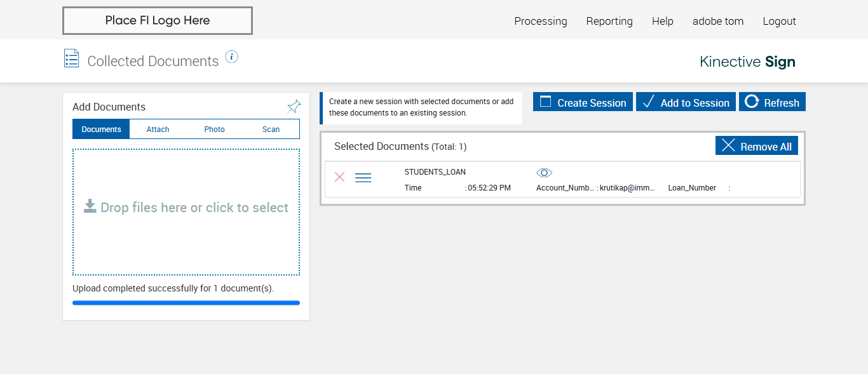The width and height of the screenshot is (868, 374).
Task: Click the info icon beside Collected Documents
Action: click(232, 57)
